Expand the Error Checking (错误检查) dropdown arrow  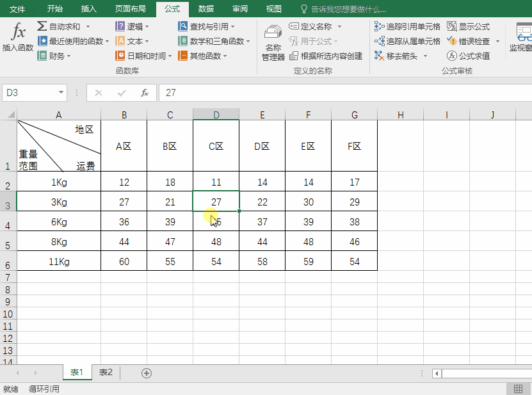pos(497,42)
